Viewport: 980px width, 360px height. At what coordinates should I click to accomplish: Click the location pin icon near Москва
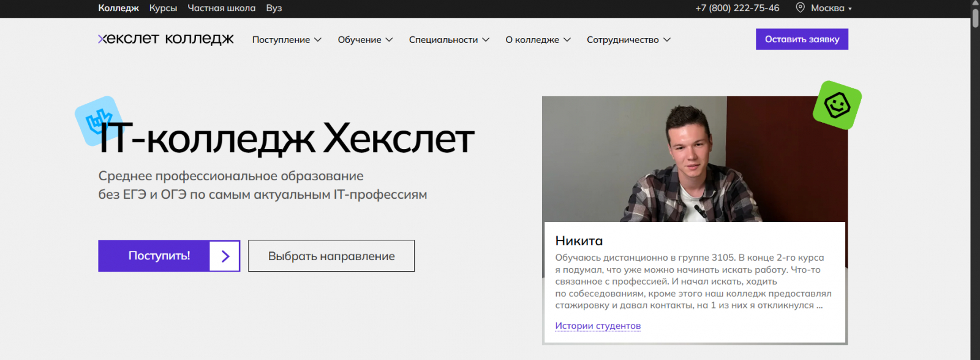pos(800,7)
